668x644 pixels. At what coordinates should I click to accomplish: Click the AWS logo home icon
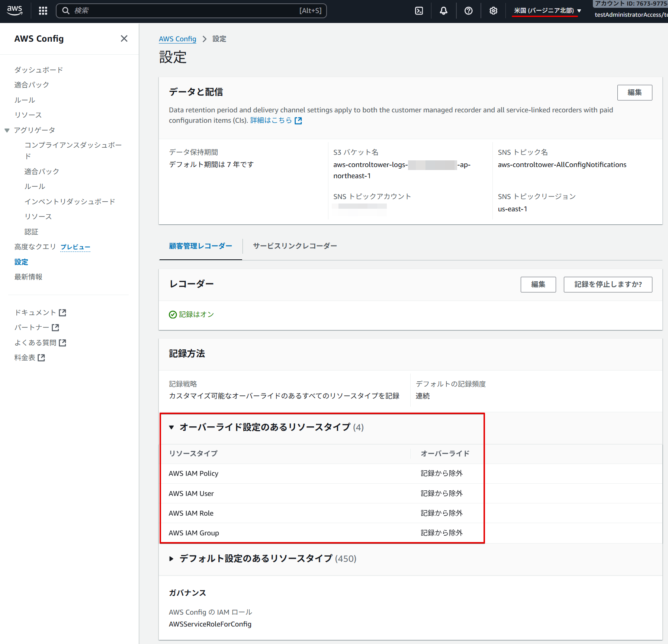point(15,10)
